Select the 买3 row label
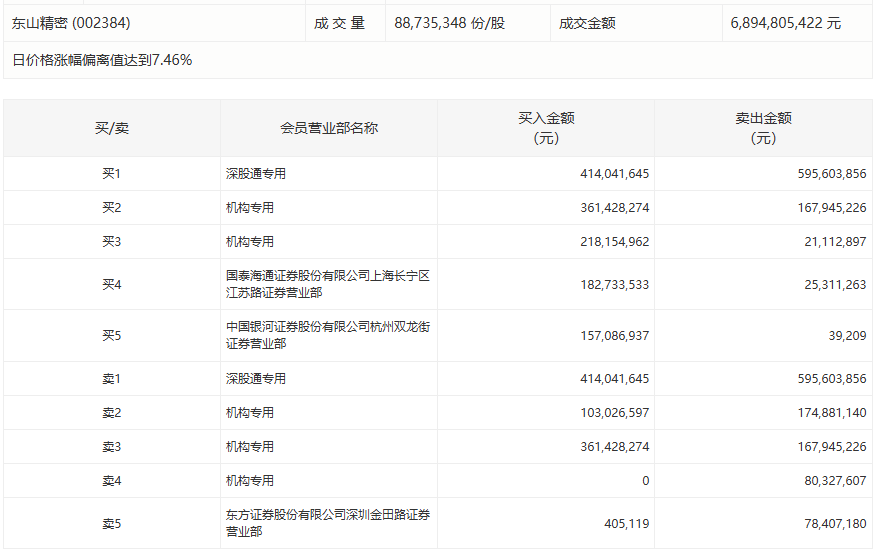The image size is (879, 549). tap(112, 242)
